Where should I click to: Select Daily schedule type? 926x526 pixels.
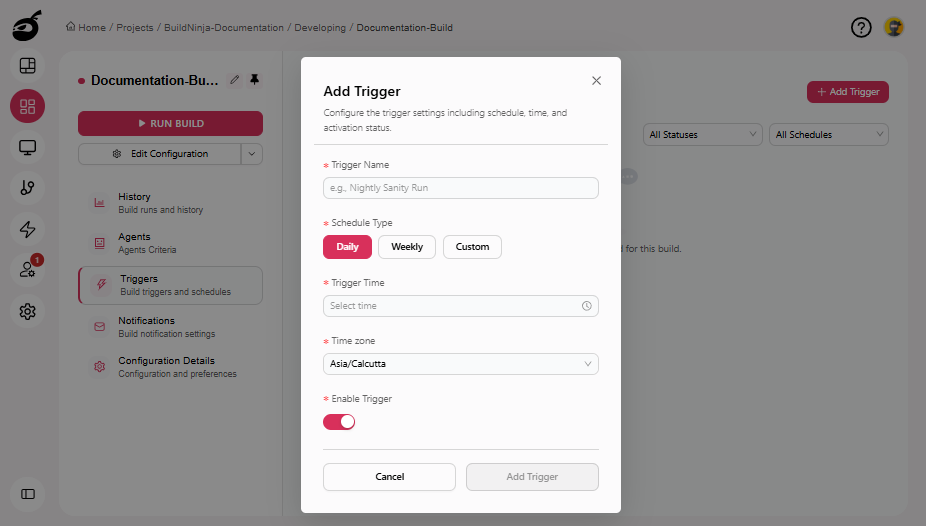(347, 247)
